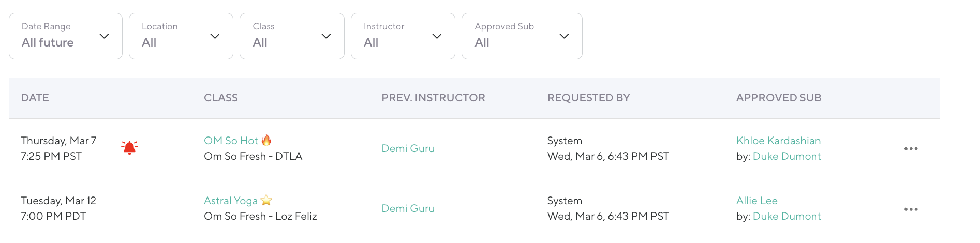Open the Location filter dropdown
The height and width of the screenshot is (243, 980).
181,36
